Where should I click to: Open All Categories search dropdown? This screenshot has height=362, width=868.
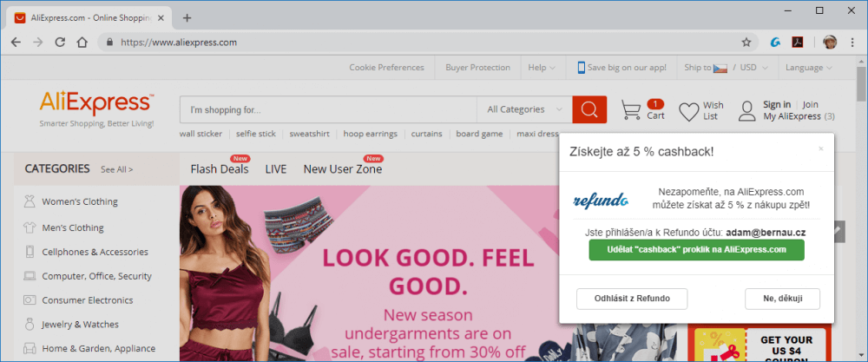(x=525, y=109)
